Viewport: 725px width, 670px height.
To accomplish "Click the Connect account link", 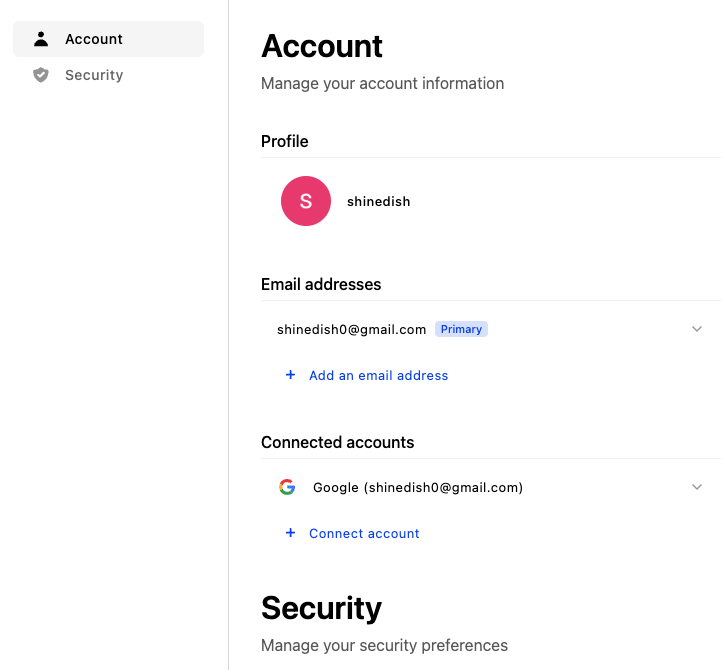I will point(364,533).
